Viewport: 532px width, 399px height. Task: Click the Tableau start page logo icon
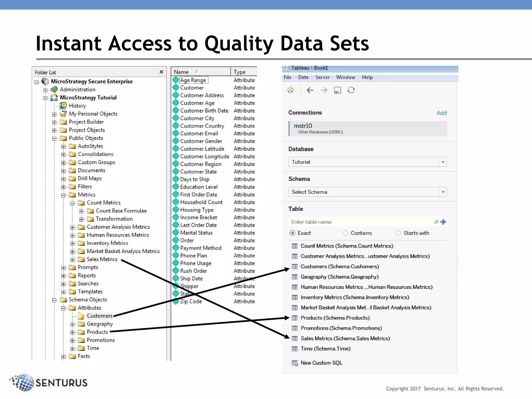click(x=290, y=90)
